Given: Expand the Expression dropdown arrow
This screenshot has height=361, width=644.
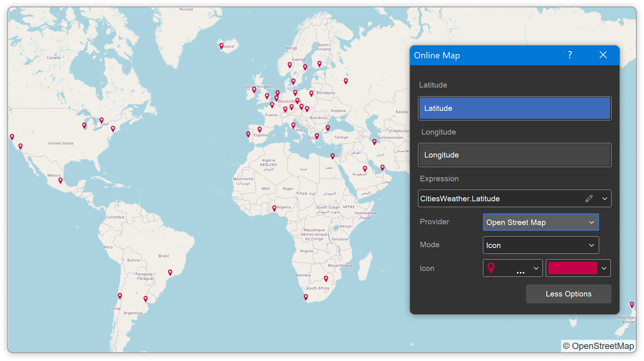Looking at the screenshot, I should click(605, 199).
